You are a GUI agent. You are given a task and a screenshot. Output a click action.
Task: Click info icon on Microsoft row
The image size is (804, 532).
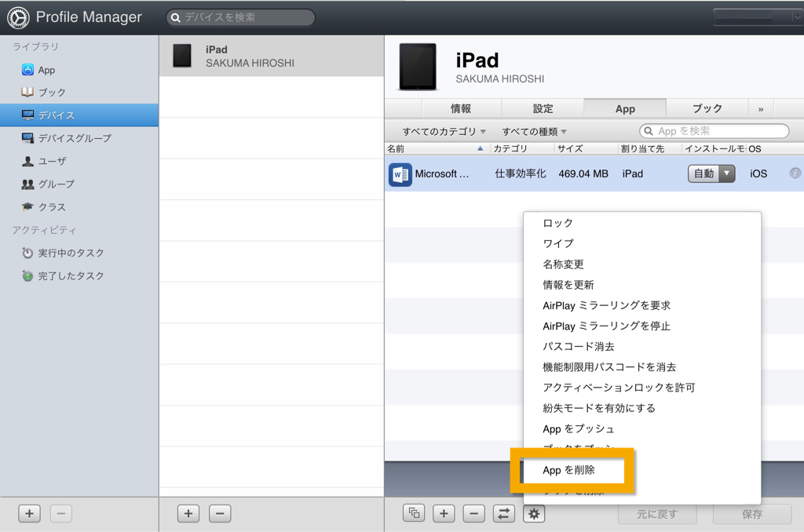(x=795, y=173)
